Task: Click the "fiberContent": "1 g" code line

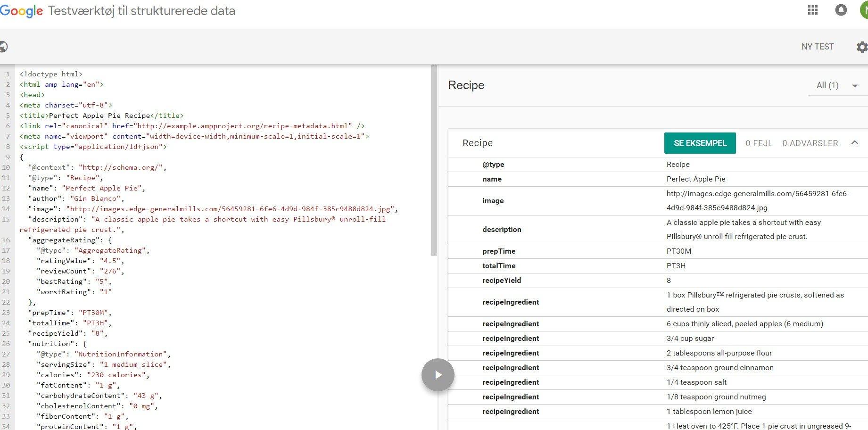Action: pos(83,416)
